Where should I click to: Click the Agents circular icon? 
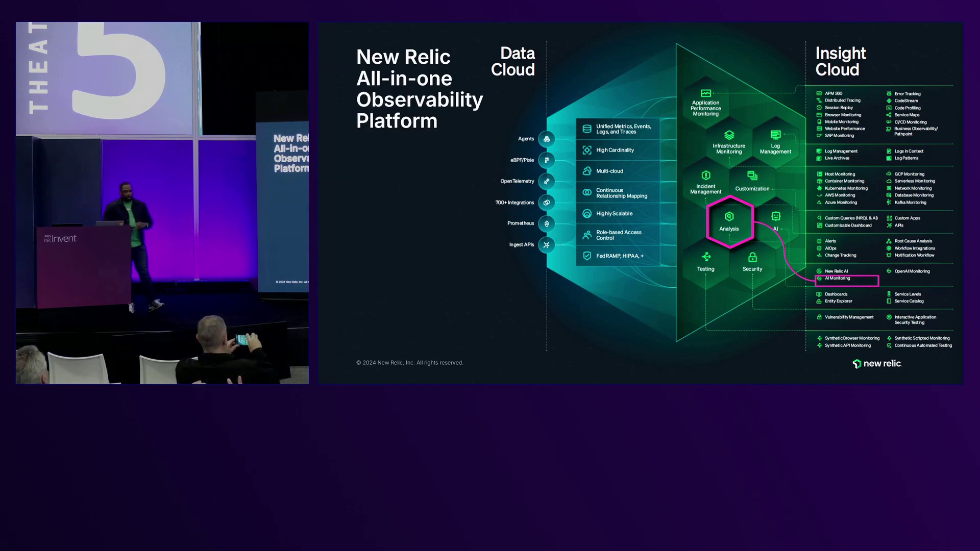tap(546, 139)
